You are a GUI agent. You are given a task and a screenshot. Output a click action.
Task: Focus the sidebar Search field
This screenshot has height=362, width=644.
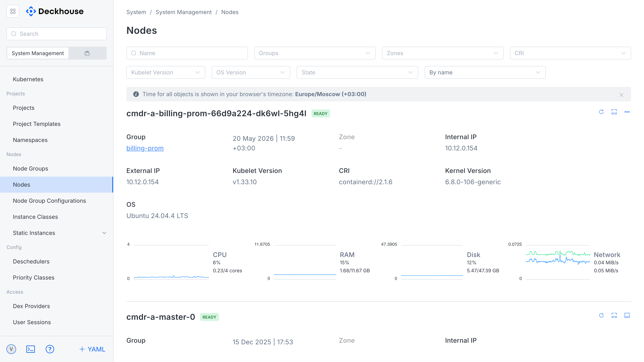[57, 34]
